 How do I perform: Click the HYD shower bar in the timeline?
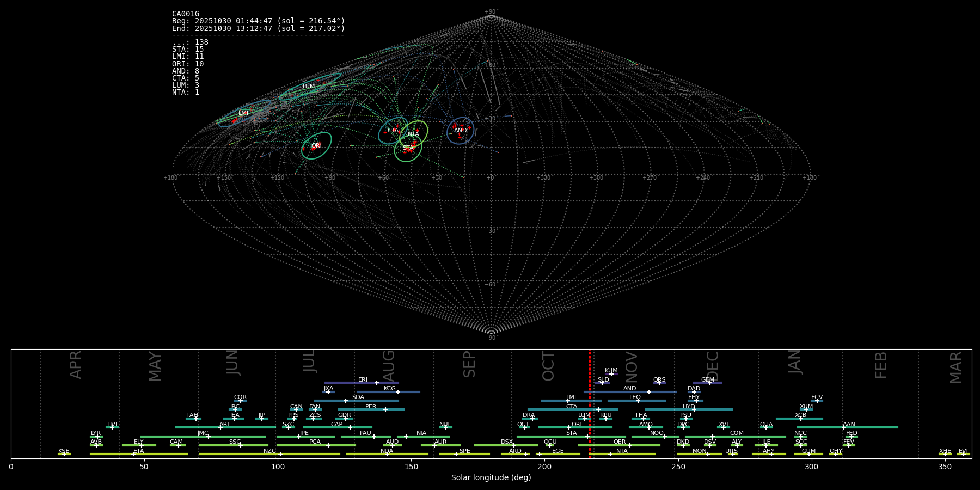pos(689,409)
